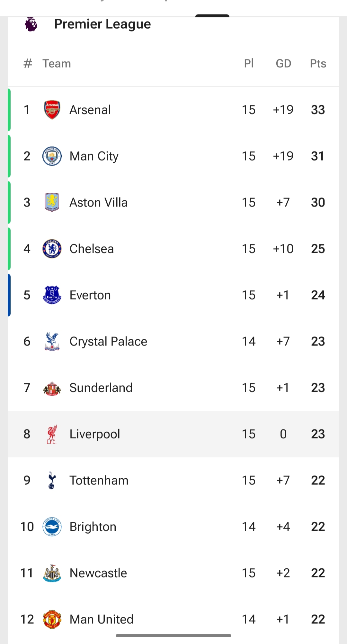347x644 pixels.
Task: Select the Newcastle crest icon
Action: point(52,573)
